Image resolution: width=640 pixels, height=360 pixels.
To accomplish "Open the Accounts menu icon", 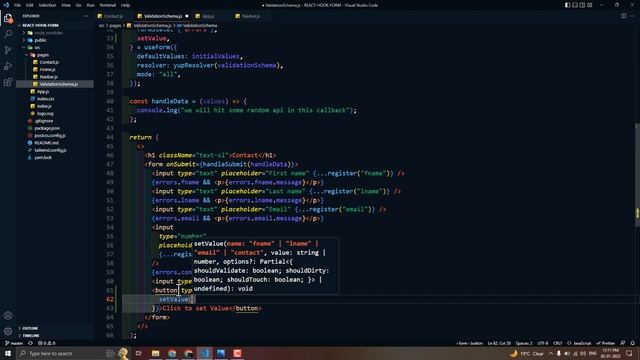I will (8, 315).
